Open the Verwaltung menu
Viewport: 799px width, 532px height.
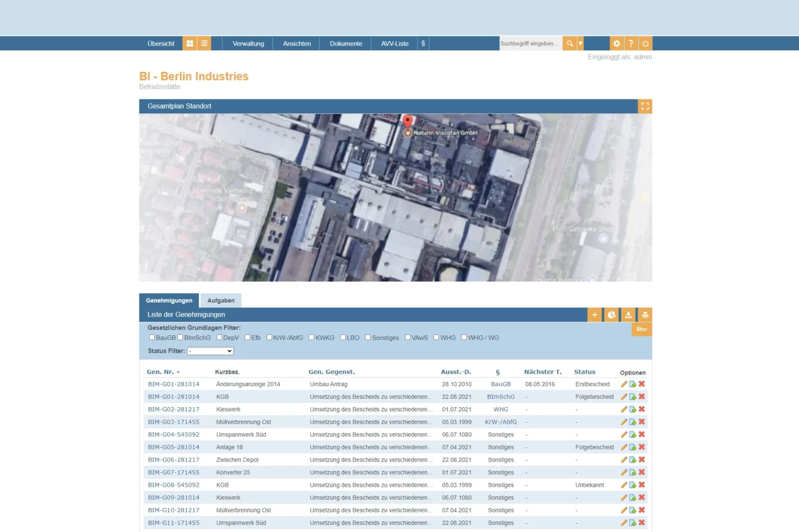[248, 44]
